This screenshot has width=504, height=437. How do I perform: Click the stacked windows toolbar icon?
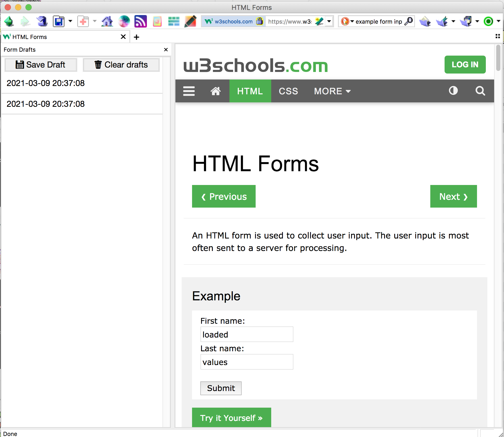click(x=466, y=21)
